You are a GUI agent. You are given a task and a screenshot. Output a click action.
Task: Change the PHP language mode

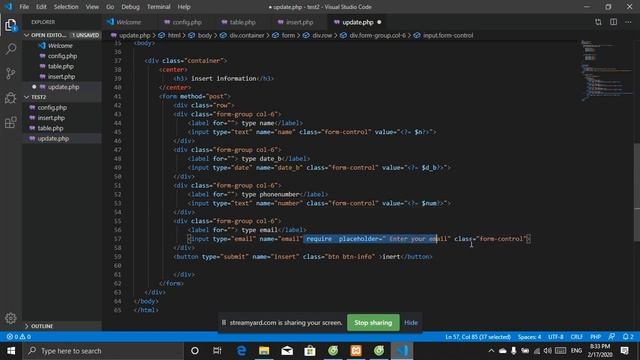point(595,337)
